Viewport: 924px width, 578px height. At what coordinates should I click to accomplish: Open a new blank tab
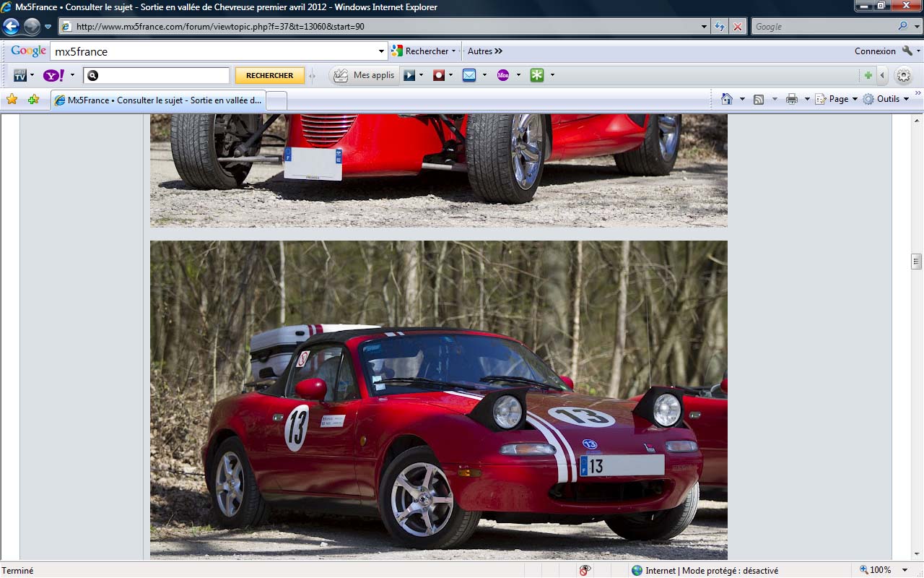click(276, 101)
